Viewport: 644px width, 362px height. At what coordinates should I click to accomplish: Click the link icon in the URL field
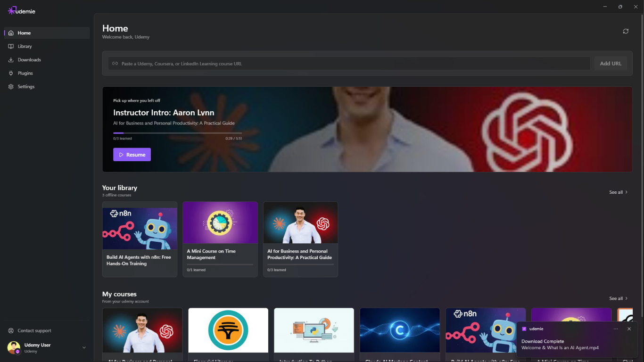click(x=115, y=64)
